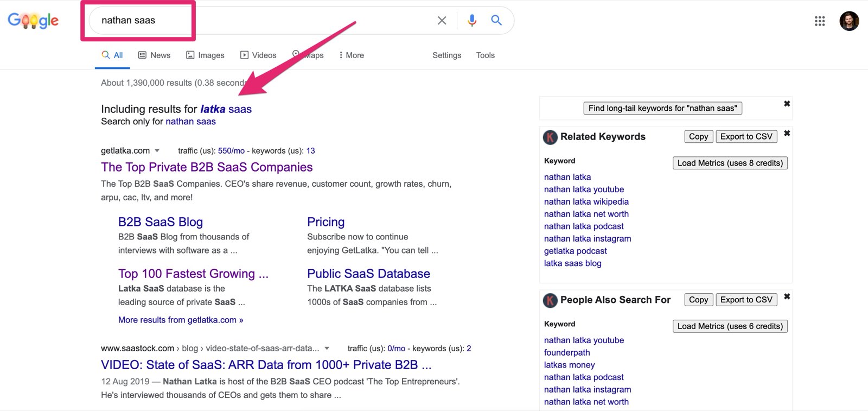
Task: Load Metrics using 8 credits
Action: [730, 163]
